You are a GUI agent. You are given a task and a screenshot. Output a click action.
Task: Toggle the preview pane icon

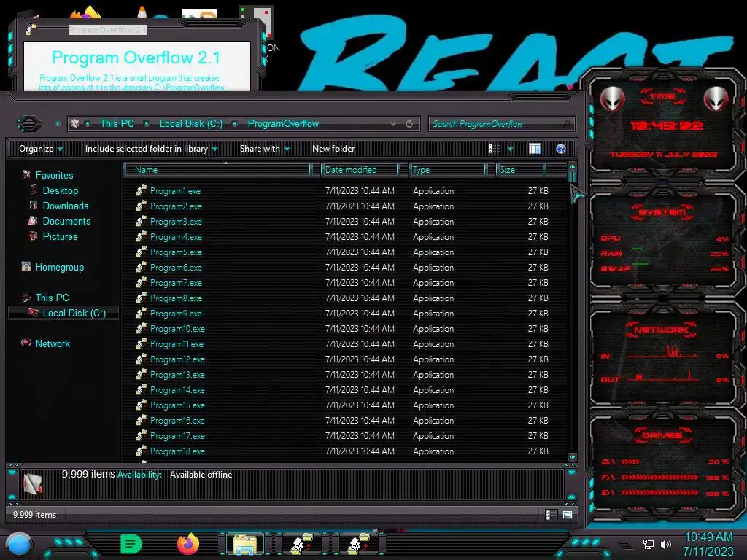pyautogui.click(x=535, y=149)
